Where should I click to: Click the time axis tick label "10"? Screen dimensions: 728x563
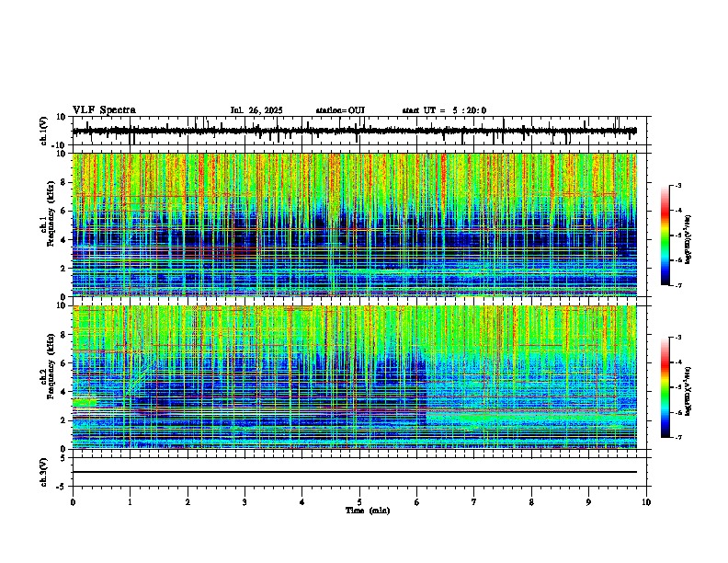tap(646, 502)
